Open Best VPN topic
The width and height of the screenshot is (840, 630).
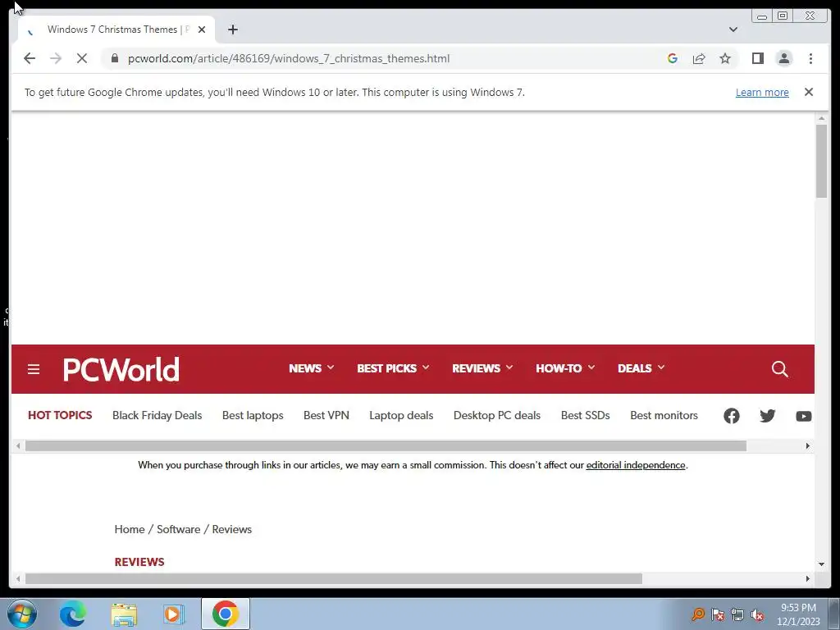tap(326, 415)
